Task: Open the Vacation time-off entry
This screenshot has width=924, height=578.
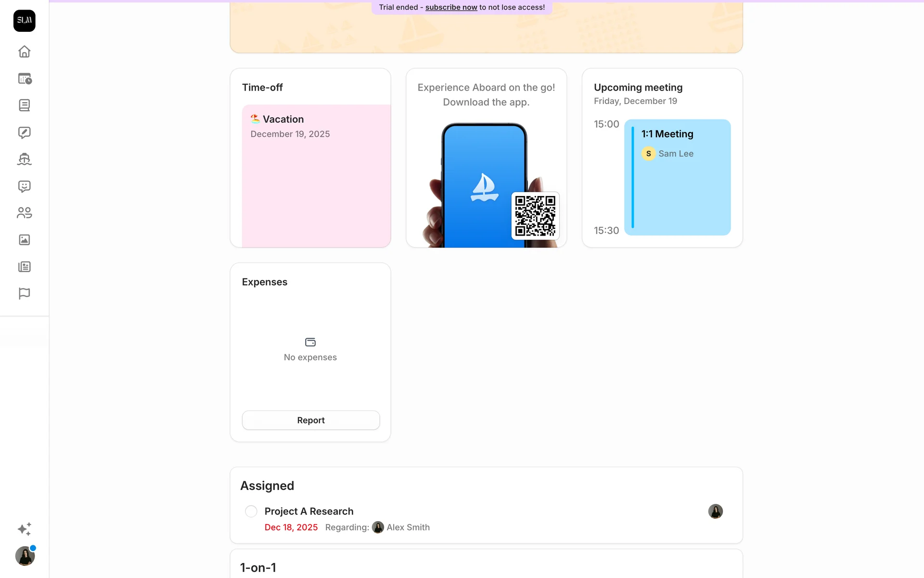Action: tap(316, 176)
